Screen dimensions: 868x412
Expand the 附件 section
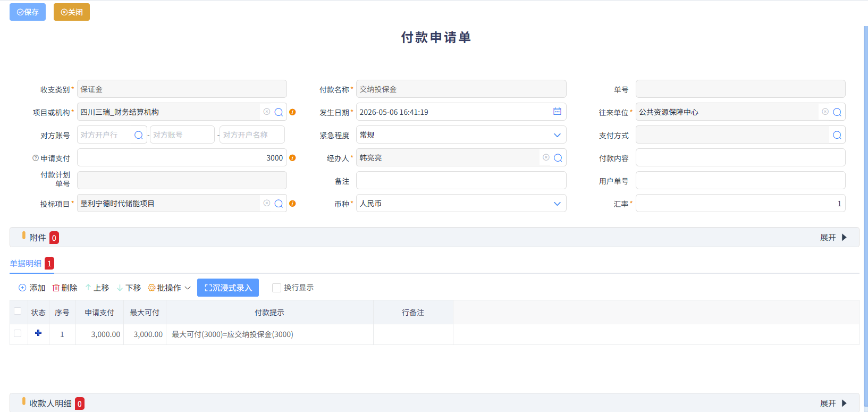pos(833,238)
